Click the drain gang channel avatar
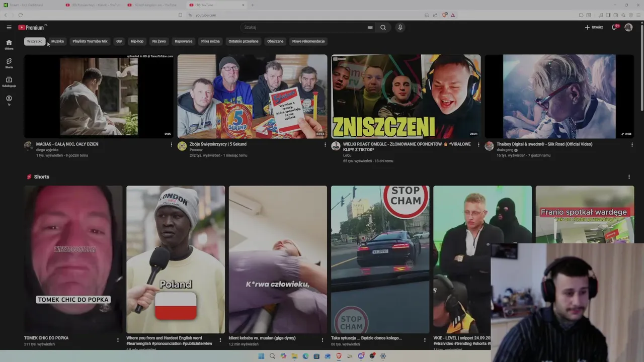 tap(489, 146)
